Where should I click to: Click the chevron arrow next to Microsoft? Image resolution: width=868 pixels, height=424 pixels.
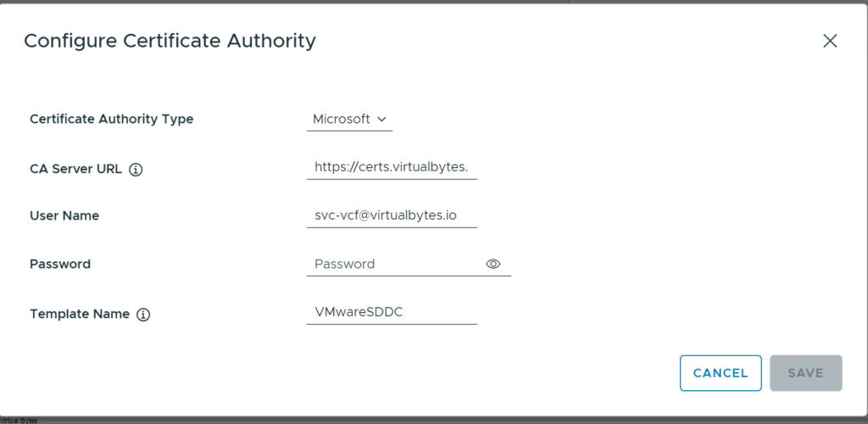381,120
